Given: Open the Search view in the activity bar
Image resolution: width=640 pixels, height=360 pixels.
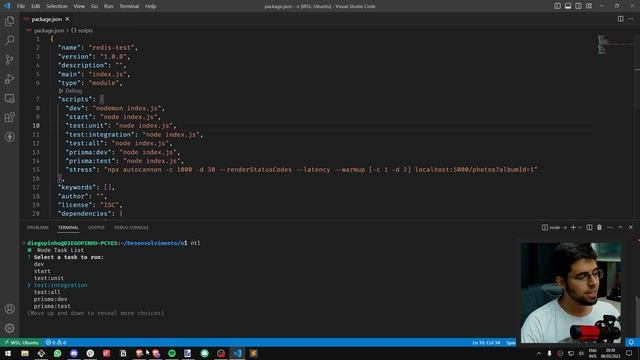Looking at the screenshot, I should tap(9, 40).
